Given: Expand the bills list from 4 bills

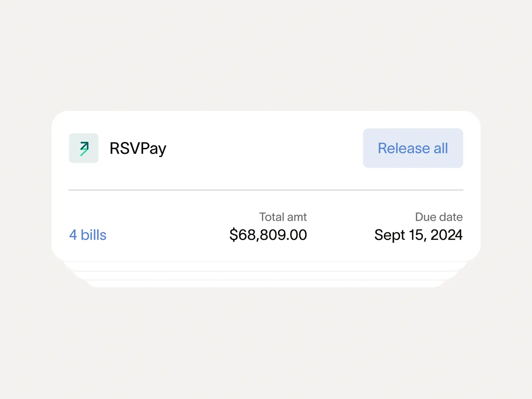Looking at the screenshot, I should click(x=88, y=235).
